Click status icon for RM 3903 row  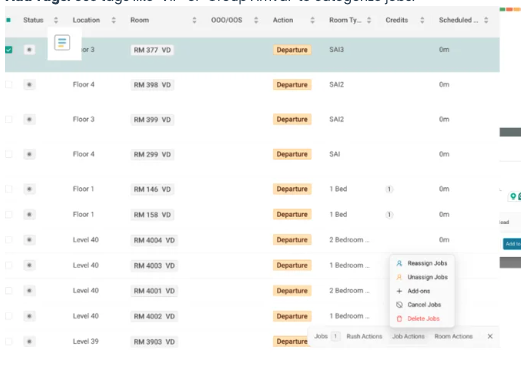pos(29,341)
